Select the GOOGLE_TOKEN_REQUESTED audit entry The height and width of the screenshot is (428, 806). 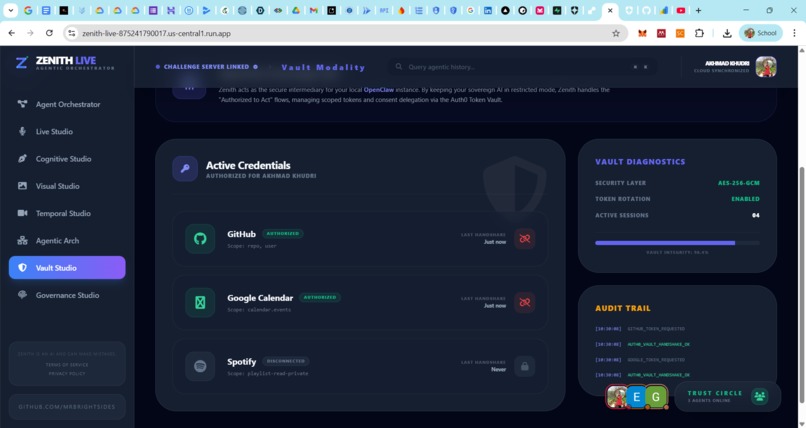click(x=656, y=360)
